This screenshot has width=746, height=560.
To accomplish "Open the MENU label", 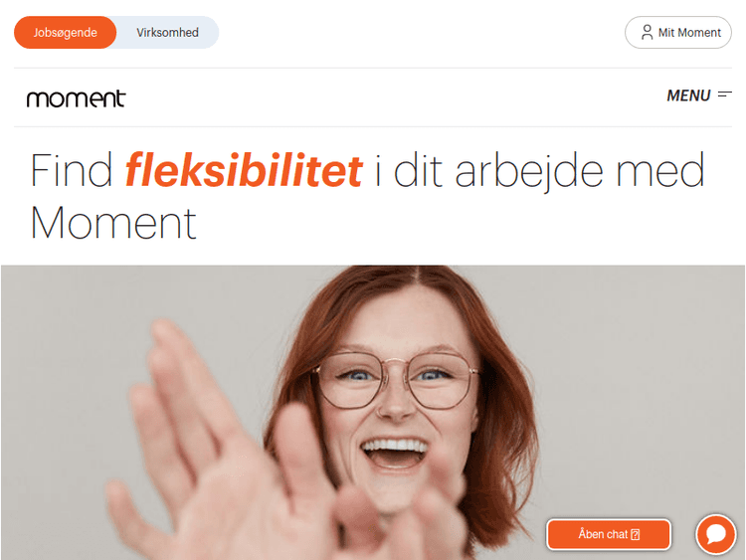I will click(x=688, y=95).
